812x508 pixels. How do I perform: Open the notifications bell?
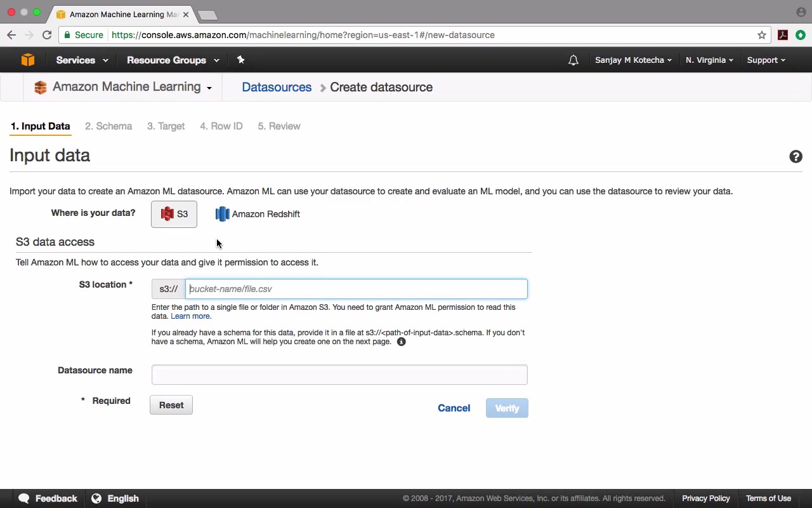pyautogui.click(x=573, y=60)
